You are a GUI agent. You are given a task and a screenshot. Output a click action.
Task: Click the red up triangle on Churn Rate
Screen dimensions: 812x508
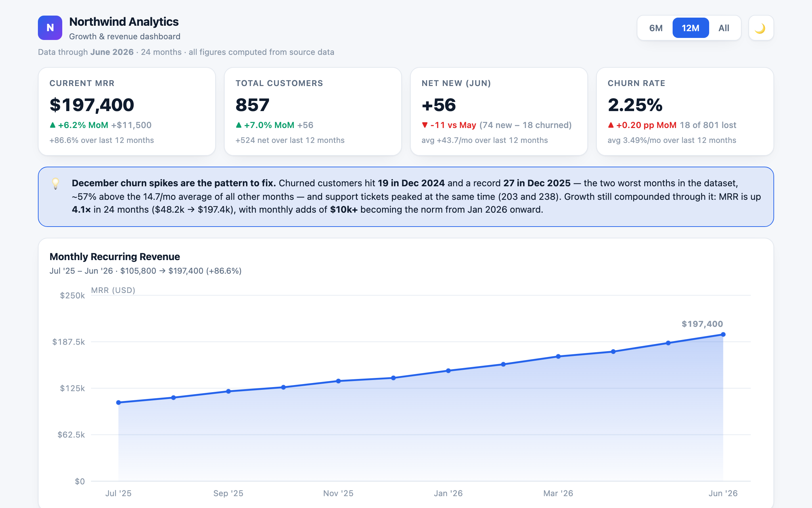coord(611,125)
